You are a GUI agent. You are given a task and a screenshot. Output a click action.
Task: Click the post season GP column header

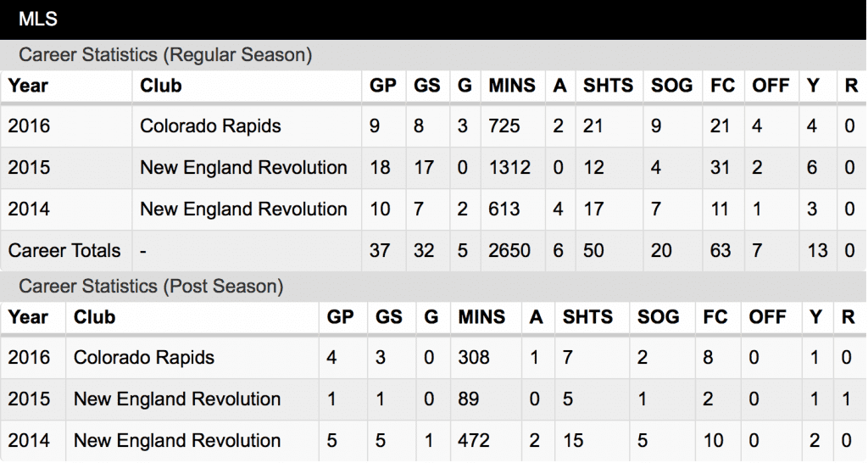(340, 317)
